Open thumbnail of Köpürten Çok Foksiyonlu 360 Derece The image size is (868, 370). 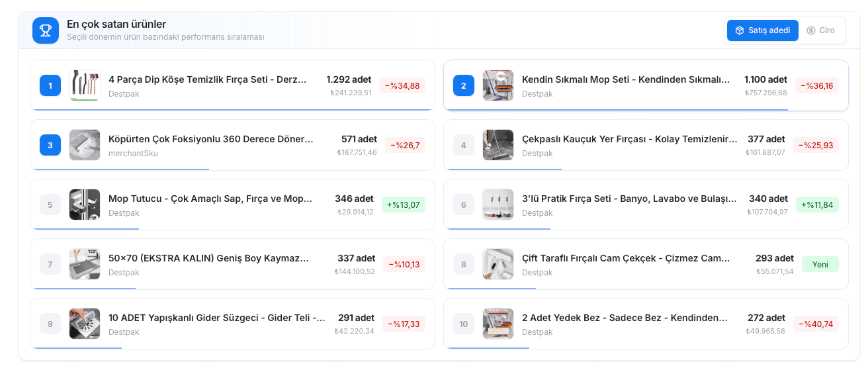pyautogui.click(x=85, y=145)
